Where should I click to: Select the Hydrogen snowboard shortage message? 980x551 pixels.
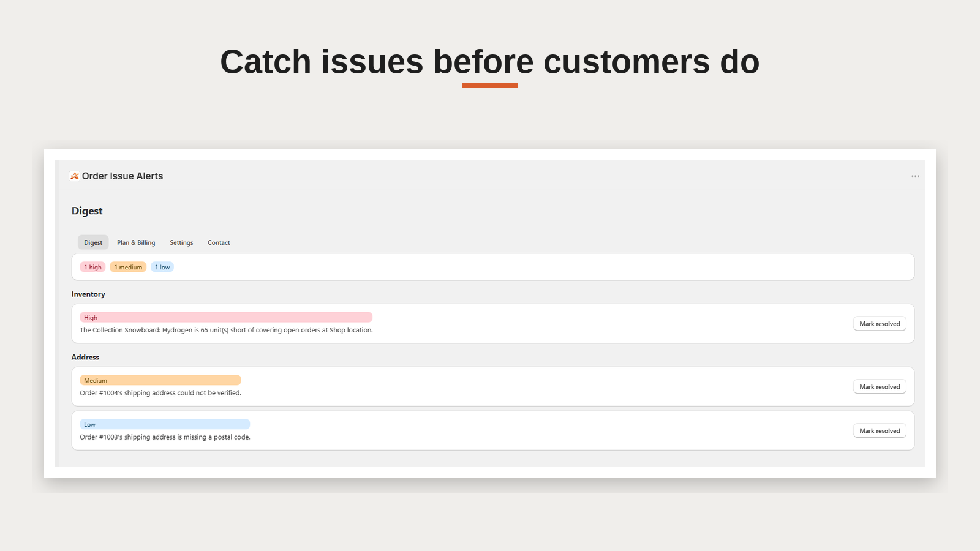coord(226,330)
